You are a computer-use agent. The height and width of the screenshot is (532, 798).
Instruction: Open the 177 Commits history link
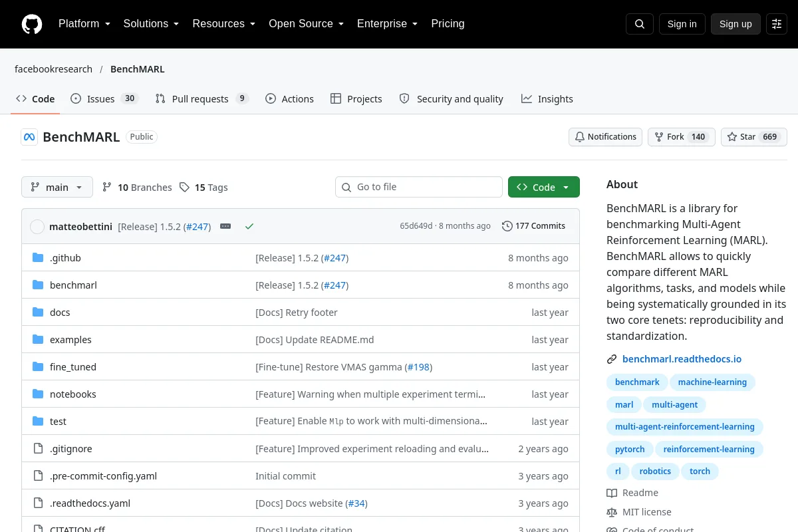[x=533, y=226]
